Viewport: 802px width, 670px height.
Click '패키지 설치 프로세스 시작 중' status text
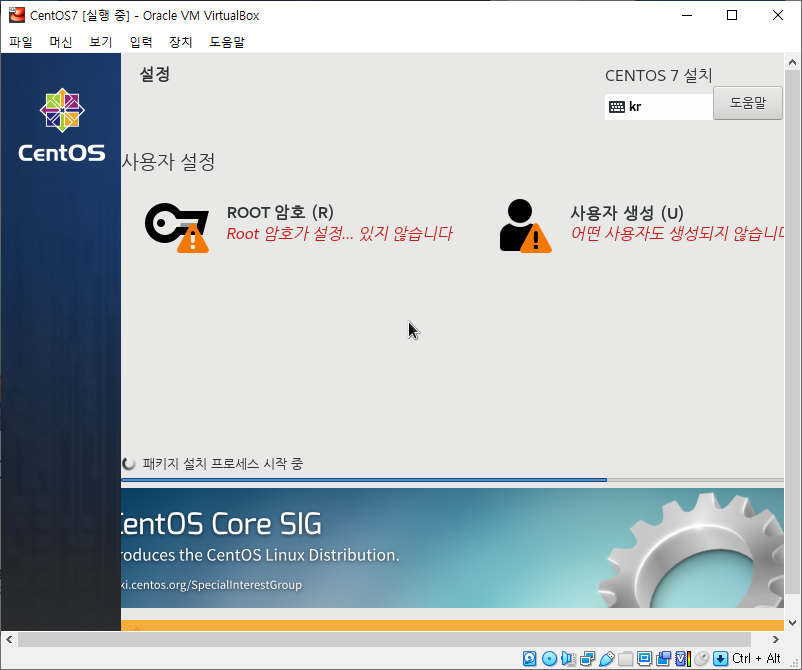click(223, 464)
